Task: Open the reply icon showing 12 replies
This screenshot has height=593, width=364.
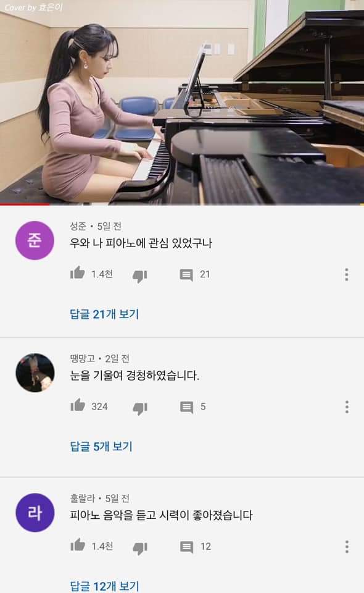Action: tap(186, 547)
